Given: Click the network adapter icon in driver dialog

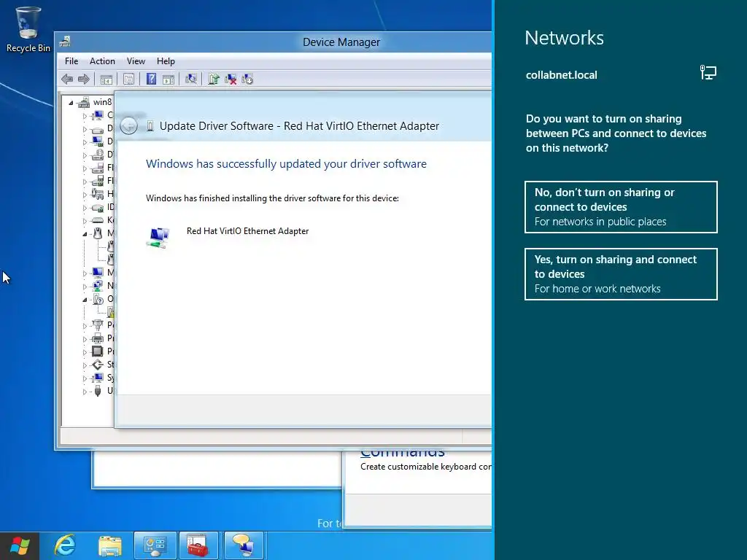Looking at the screenshot, I should [x=158, y=237].
